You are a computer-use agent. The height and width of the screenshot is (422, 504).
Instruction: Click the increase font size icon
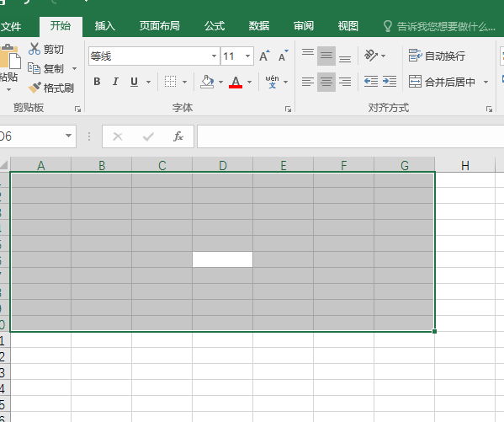(x=264, y=56)
